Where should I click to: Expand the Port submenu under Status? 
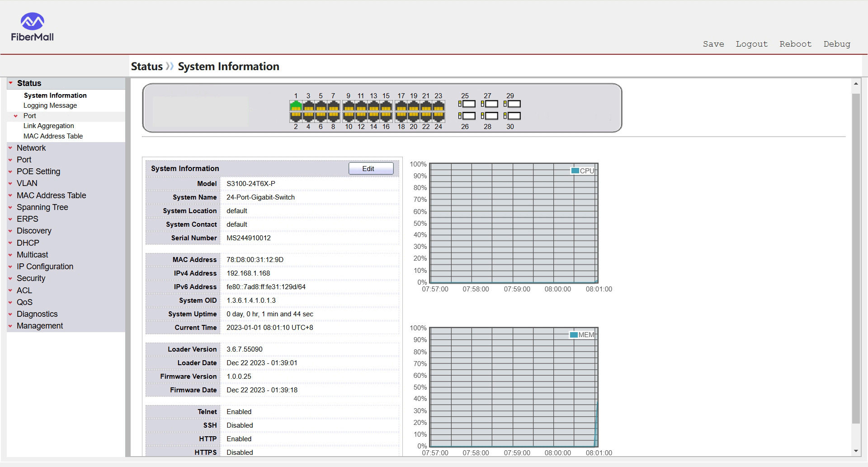29,116
